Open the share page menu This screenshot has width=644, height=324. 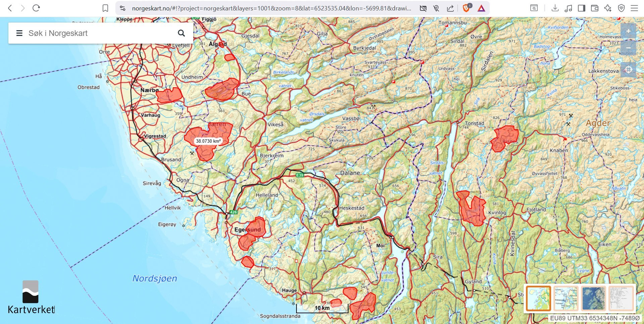pos(450,8)
